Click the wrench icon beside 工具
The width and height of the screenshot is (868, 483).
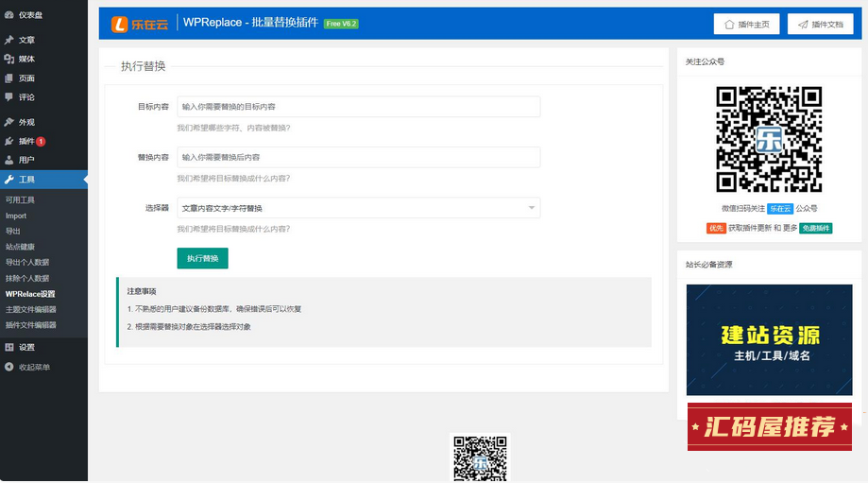9,180
